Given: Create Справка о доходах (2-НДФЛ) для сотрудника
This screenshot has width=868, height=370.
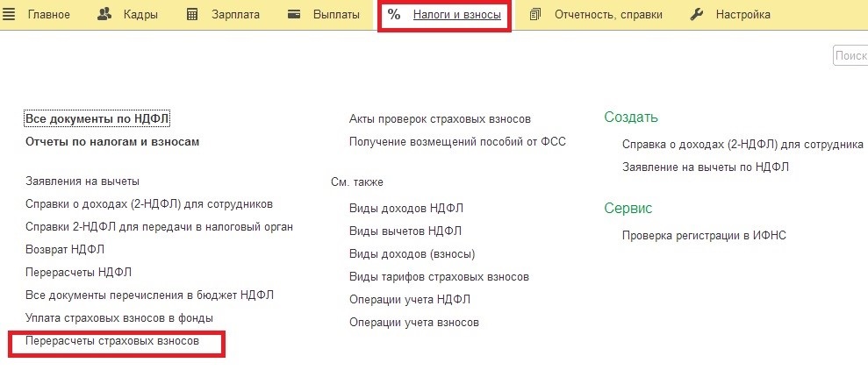Looking at the screenshot, I should (x=742, y=145).
